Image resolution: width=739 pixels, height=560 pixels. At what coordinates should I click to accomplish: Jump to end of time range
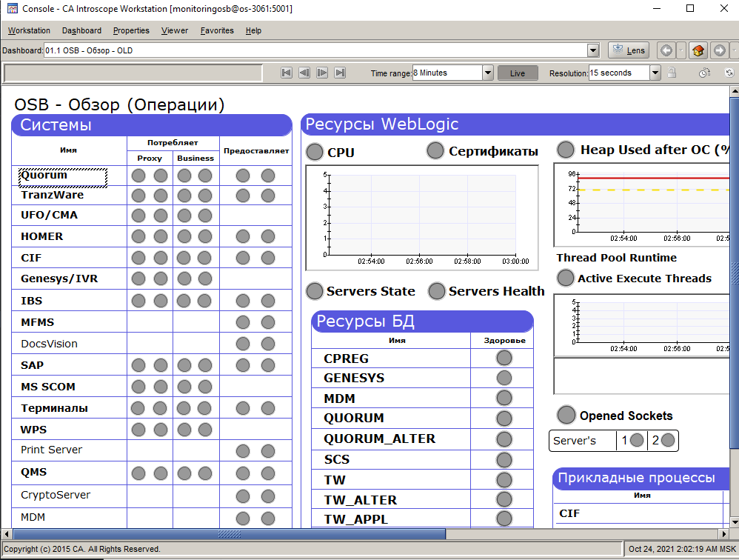pyautogui.click(x=340, y=73)
